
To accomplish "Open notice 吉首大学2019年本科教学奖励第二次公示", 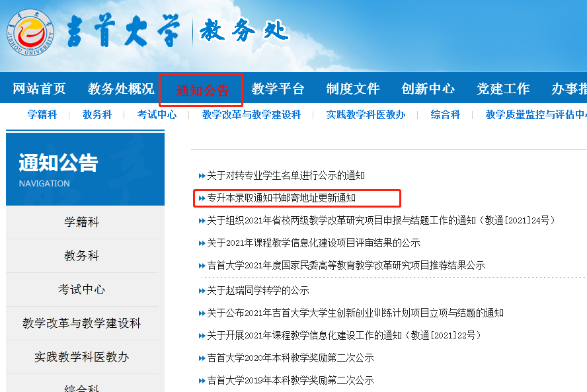I will (290, 380).
